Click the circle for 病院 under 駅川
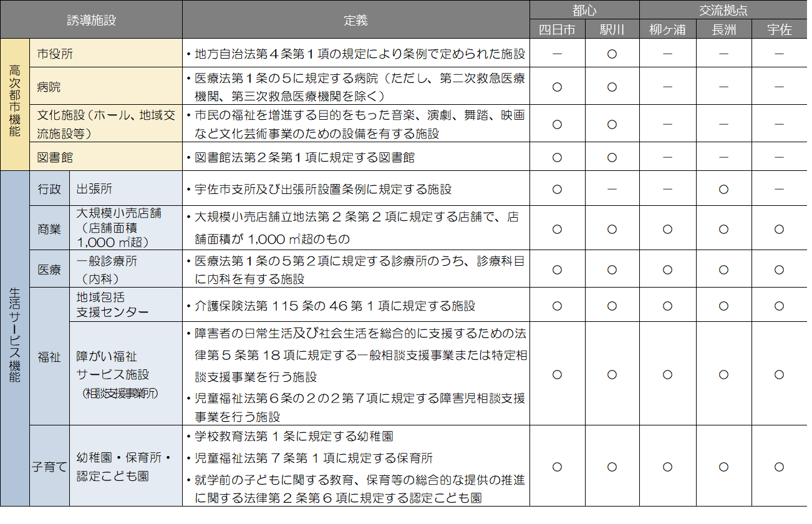Viewport: 812px width, 524px height. pos(612,87)
